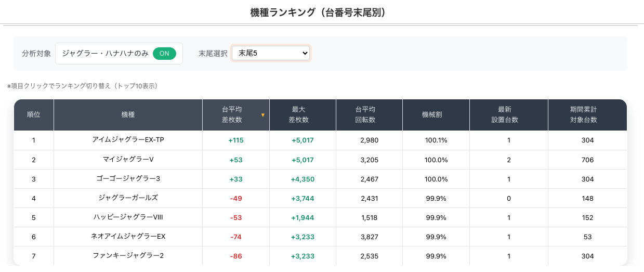Sort ranking by 機械割 column header

point(436,115)
